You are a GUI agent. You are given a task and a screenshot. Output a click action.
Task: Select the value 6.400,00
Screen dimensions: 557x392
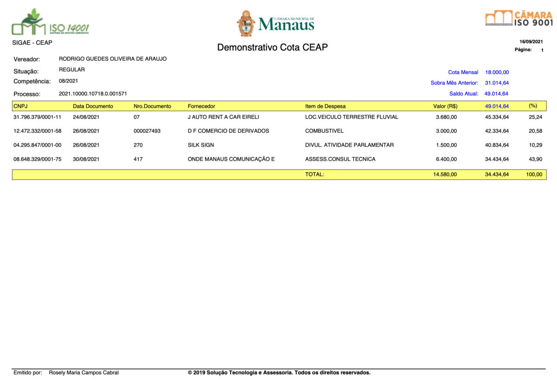click(447, 159)
